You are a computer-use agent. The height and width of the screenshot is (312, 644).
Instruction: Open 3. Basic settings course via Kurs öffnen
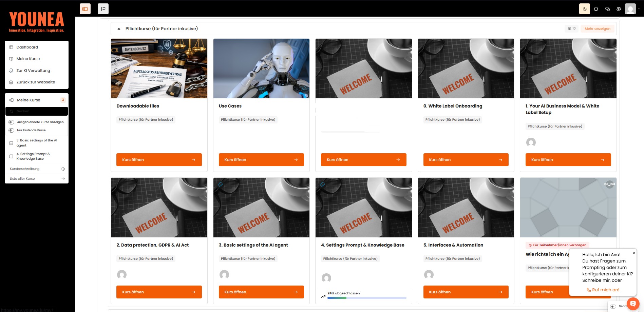pos(261,292)
